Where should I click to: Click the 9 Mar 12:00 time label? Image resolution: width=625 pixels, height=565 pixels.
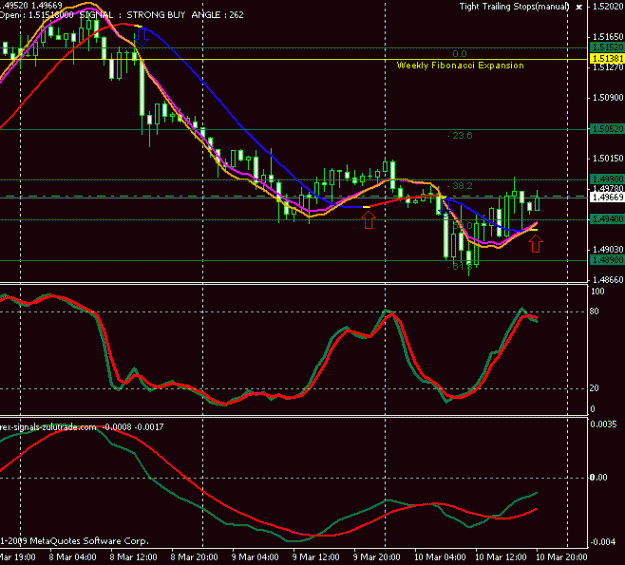(x=316, y=557)
